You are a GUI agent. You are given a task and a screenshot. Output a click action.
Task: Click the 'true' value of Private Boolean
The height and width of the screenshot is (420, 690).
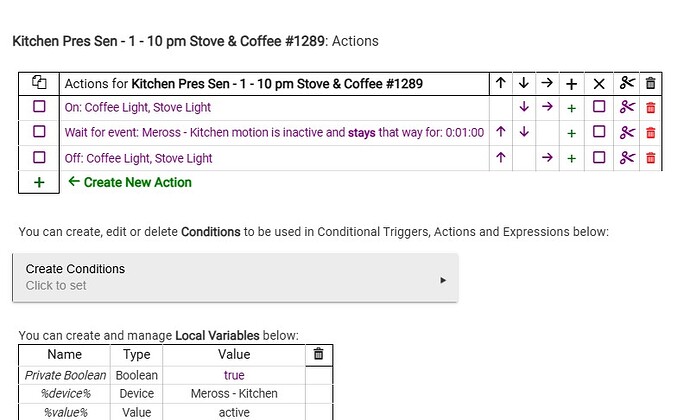(234, 375)
